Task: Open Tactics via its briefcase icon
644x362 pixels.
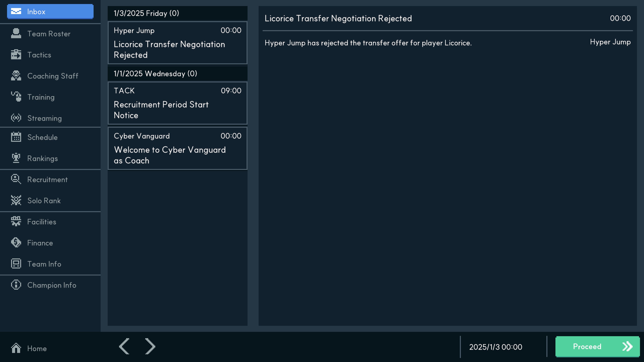Action: coord(16,54)
